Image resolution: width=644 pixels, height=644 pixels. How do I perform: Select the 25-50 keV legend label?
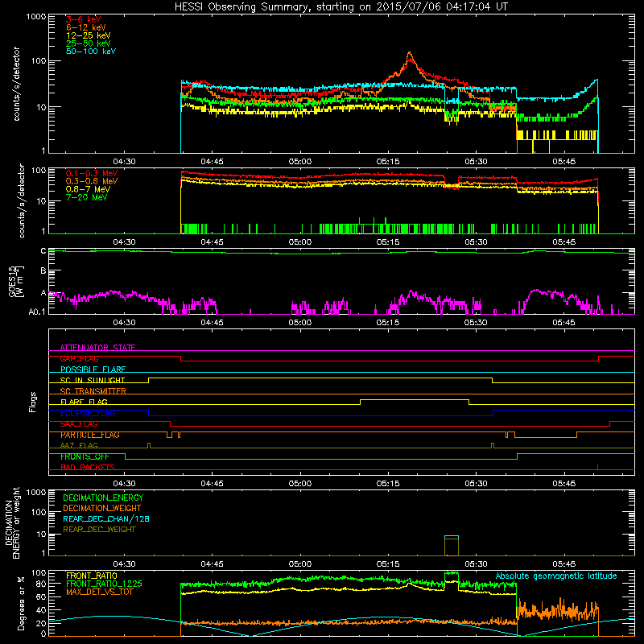89,43
